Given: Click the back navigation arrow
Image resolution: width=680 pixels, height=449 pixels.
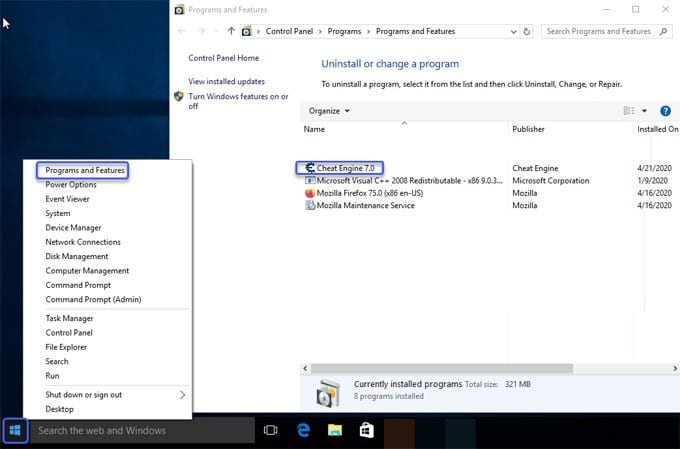Looking at the screenshot, I should coord(182,31).
